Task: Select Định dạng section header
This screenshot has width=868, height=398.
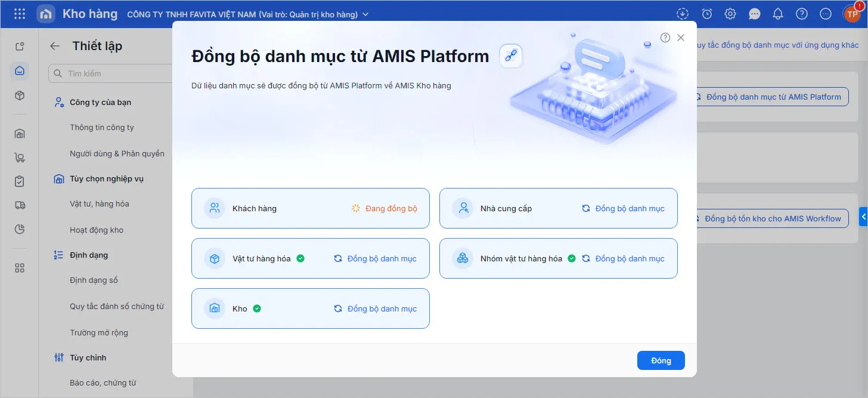Action: (89, 255)
